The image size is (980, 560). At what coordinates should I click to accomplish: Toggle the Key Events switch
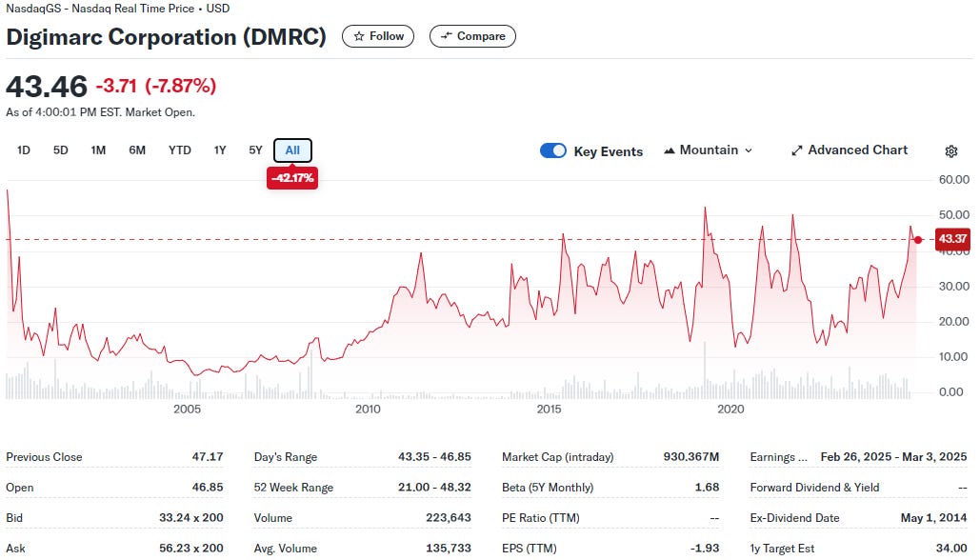[553, 150]
